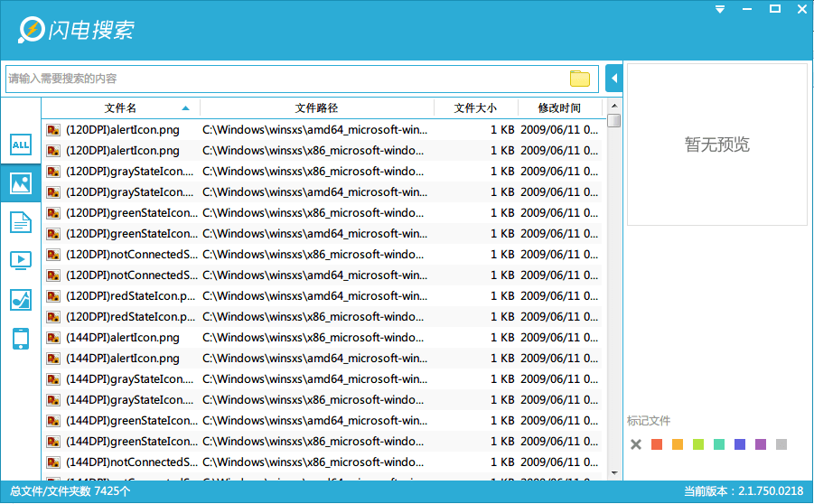Image resolution: width=814 pixels, height=504 pixels.
Task: Select (120DPI)grayStateIcon row with amd64 path
Action: pos(322,192)
